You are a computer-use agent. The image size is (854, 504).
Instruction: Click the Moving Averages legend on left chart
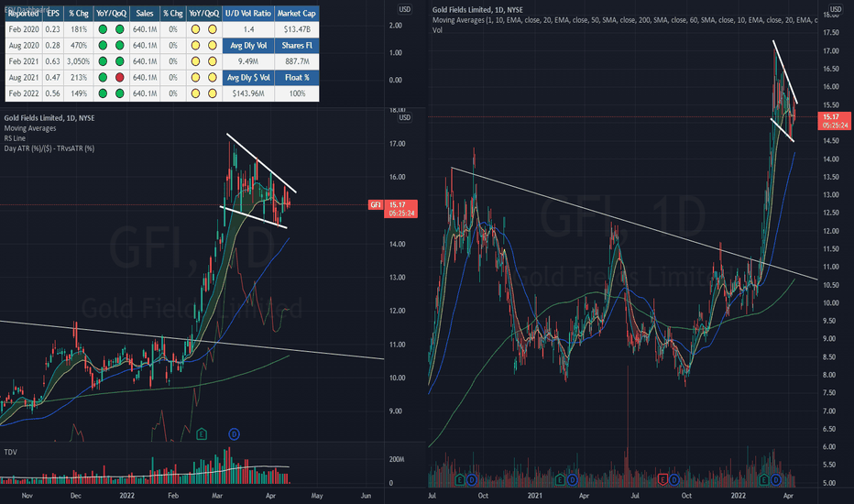pyautogui.click(x=30, y=128)
